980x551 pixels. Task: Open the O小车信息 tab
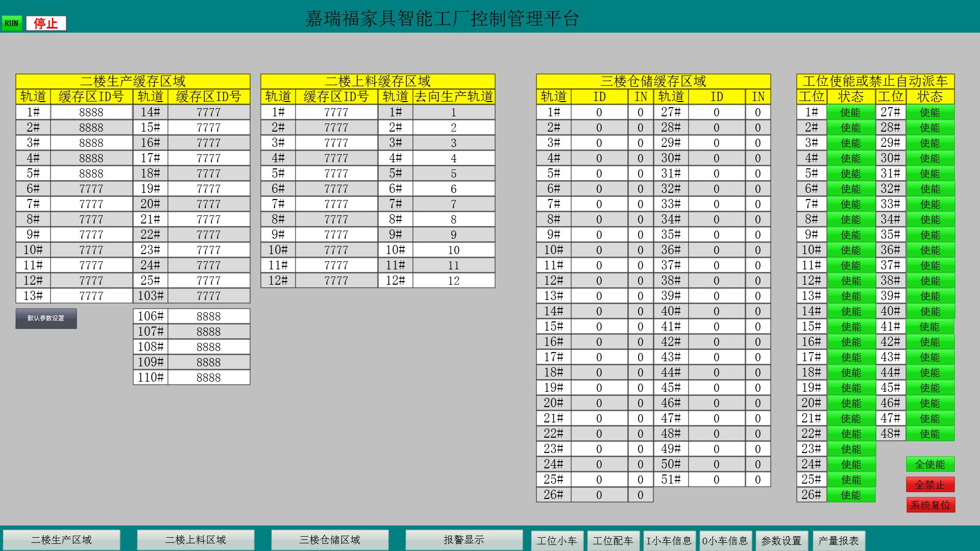[x=725, y=540]
